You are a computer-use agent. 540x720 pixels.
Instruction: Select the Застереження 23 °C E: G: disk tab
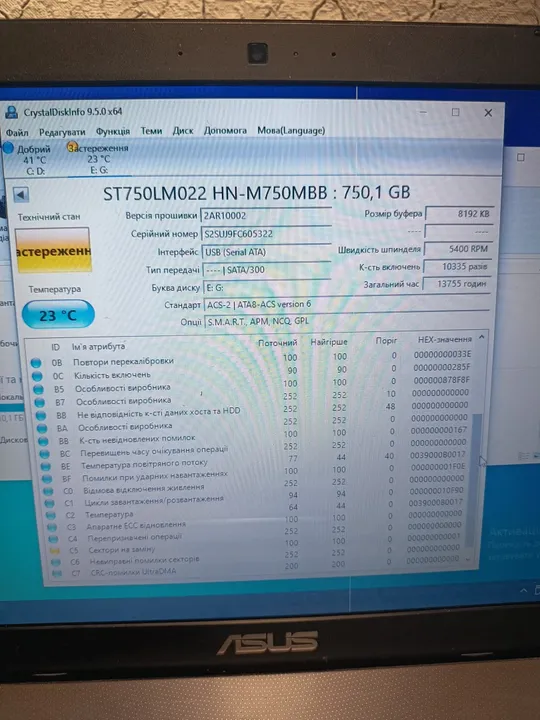[x=98, y=159]
